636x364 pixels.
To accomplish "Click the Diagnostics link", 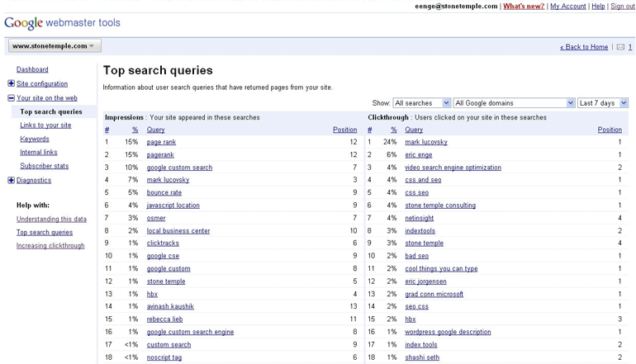I will tap(34, 181).
